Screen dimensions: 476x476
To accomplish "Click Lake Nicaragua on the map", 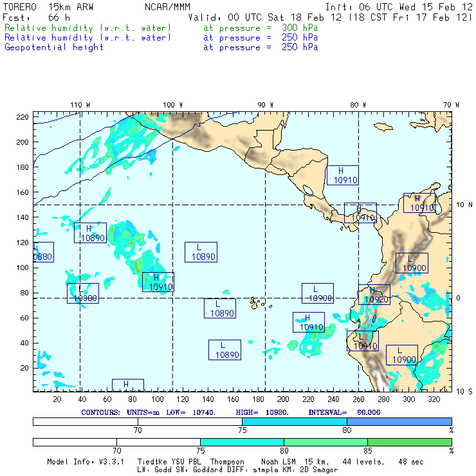I will tap(307, 190).
